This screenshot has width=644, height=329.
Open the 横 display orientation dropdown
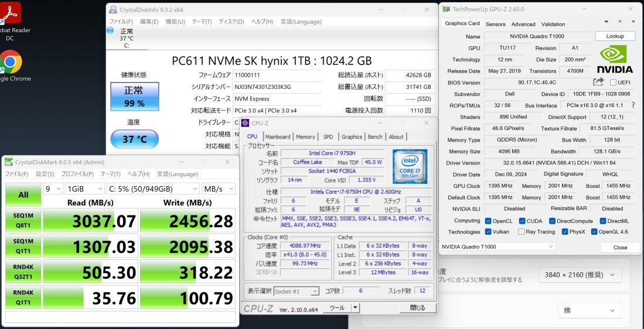(590, 310)
